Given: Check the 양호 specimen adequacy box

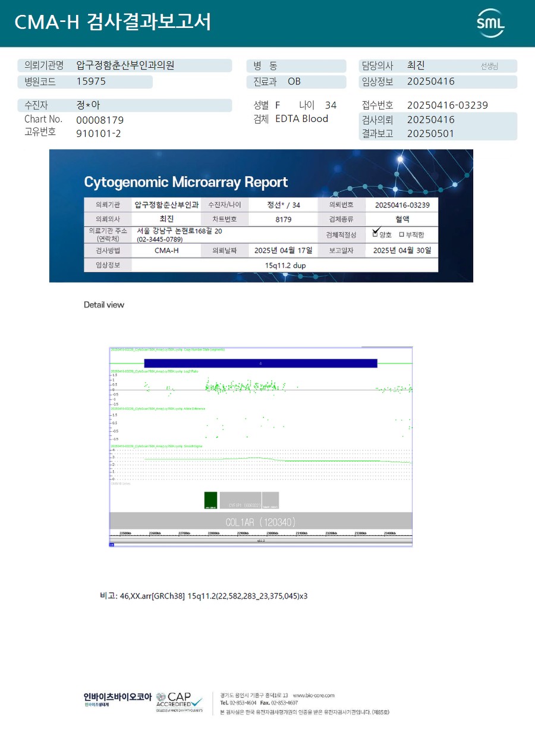Looking at the screenshot, I should pos(375,234).
